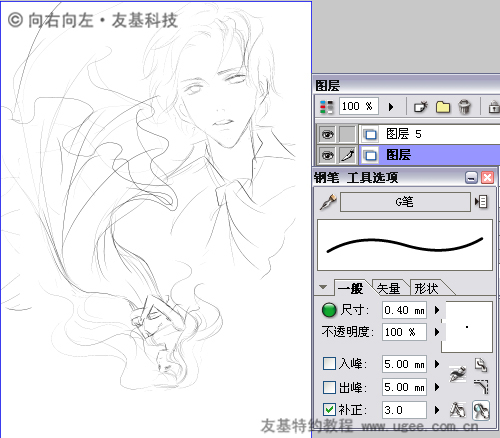
Task: Switch to the 矢量 tab
Action: click(389, 288)
